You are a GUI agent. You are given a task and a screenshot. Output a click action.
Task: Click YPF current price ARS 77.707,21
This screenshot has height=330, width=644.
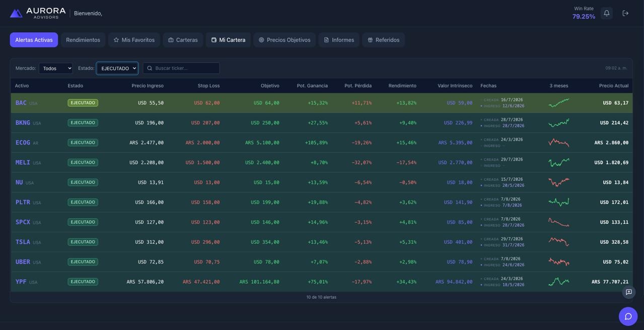pos(610,282)
